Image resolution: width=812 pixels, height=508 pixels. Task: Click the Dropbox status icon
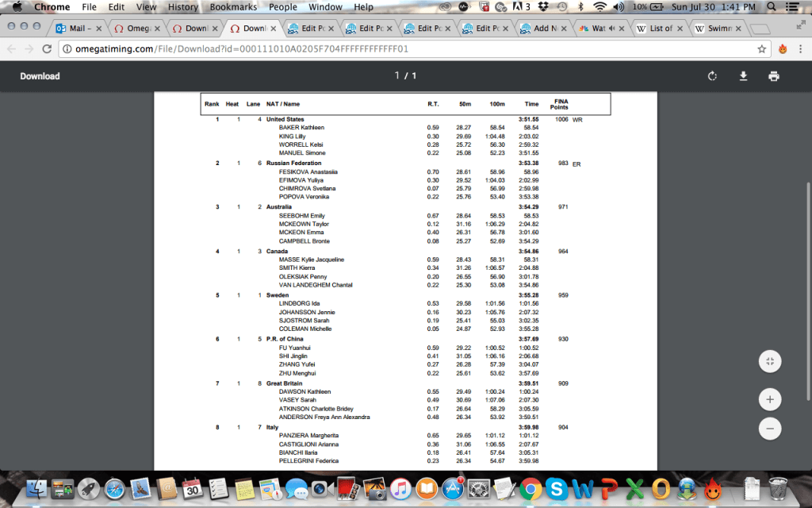click(x=542, y=7)
